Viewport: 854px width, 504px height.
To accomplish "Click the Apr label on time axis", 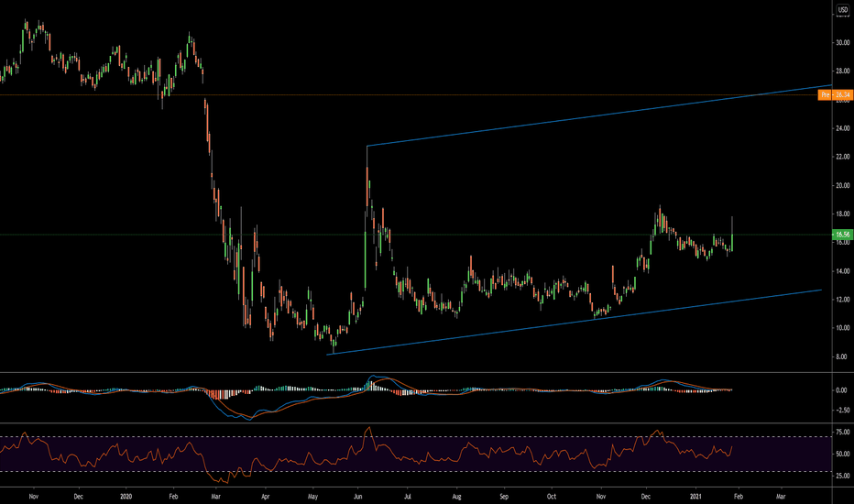I will (265, 497).
